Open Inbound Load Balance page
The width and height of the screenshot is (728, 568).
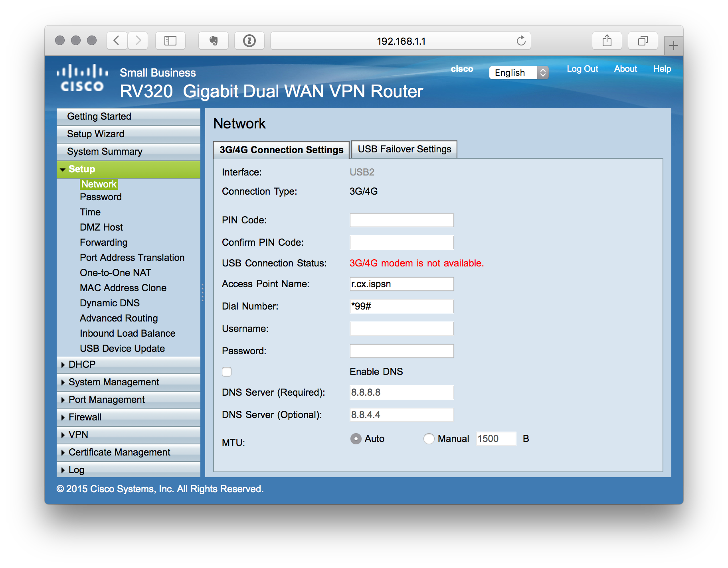[128, 333]
